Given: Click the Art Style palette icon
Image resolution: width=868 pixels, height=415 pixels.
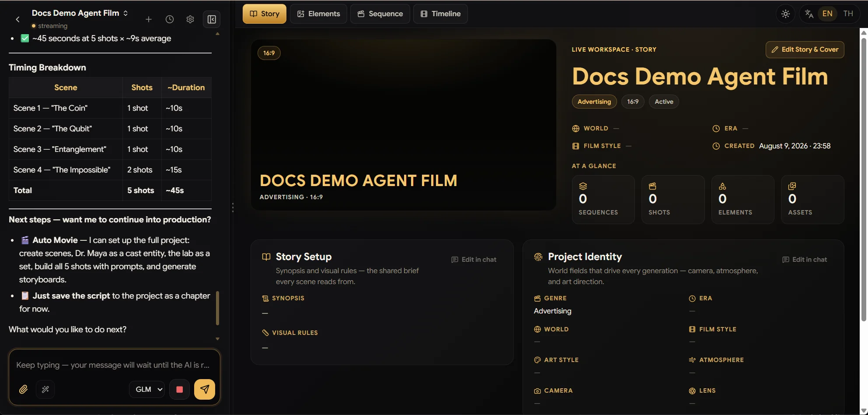Looking at the screenshot, I should 537,360.
